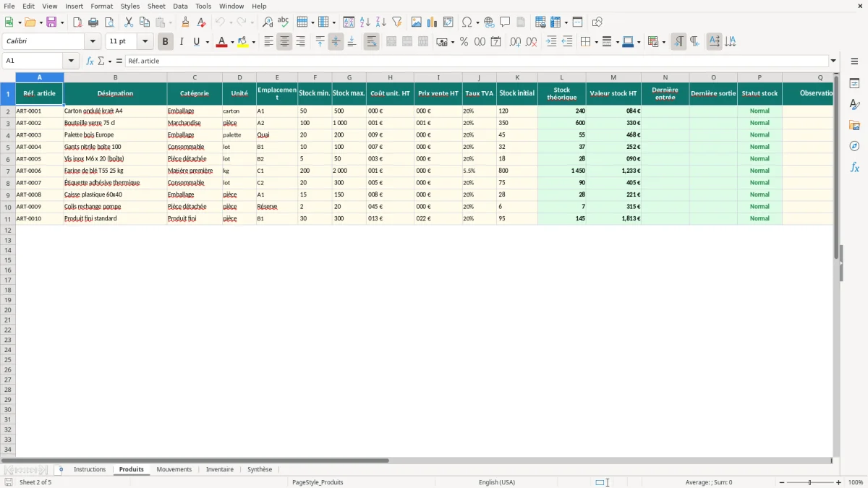Open the font color dropdown arrow
This screenshot has height=488, width=868.
click(231, 42)
